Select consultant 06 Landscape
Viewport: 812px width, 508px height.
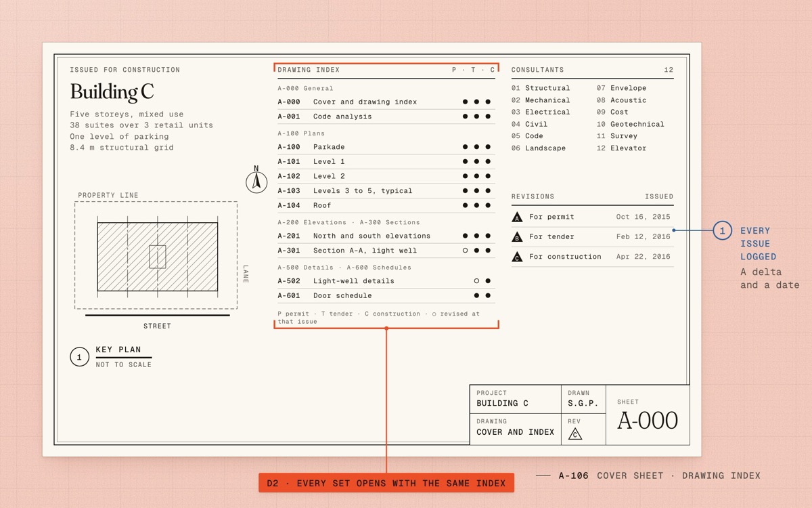539,148
